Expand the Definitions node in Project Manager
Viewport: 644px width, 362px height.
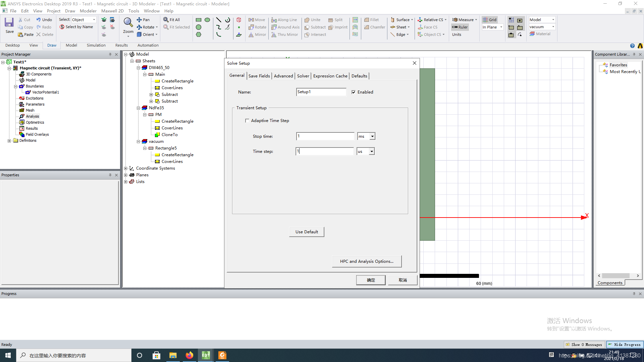(9, 141)
